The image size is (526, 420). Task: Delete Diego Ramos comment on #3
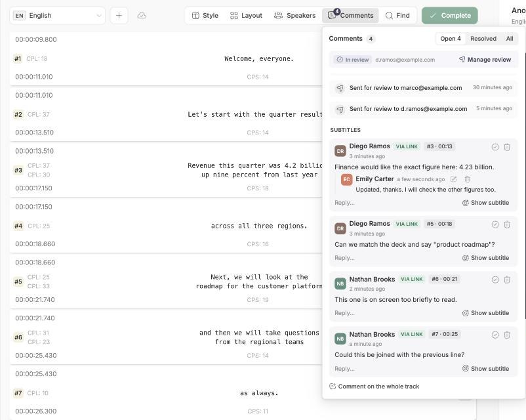point(507,147)
